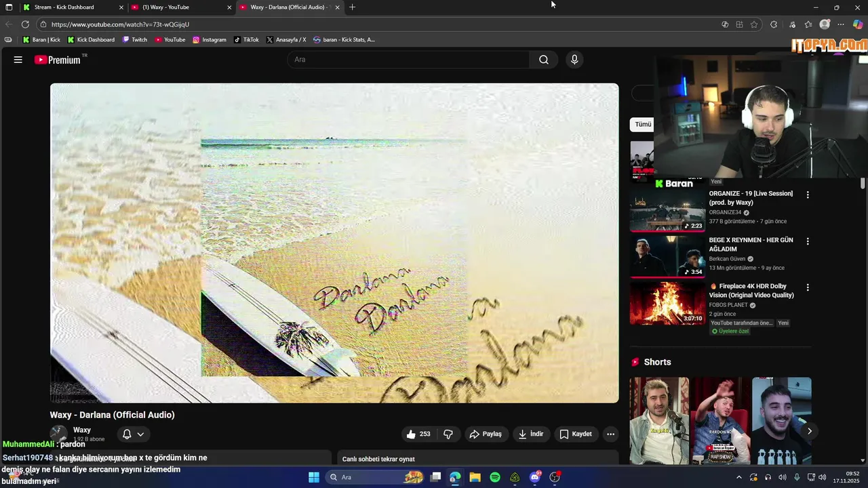Open the browser Settings and more ellipsis

tap(841, 24)
